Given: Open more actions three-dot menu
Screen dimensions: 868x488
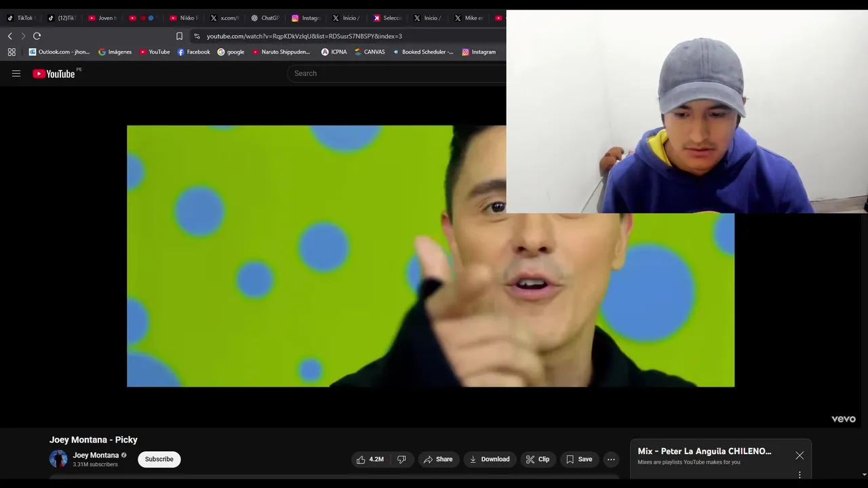Looking at the screenshot, I should (x=611, y=459).
